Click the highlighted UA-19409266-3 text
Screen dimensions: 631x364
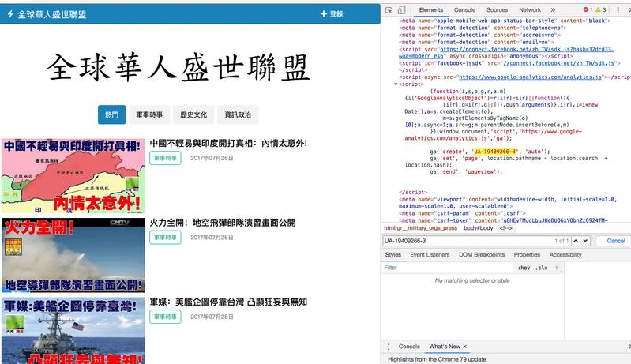[494, 152]
